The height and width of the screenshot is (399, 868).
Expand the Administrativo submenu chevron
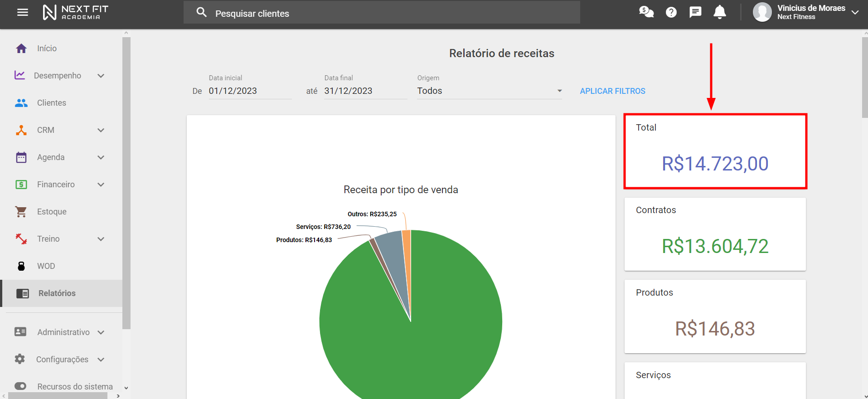101,332
